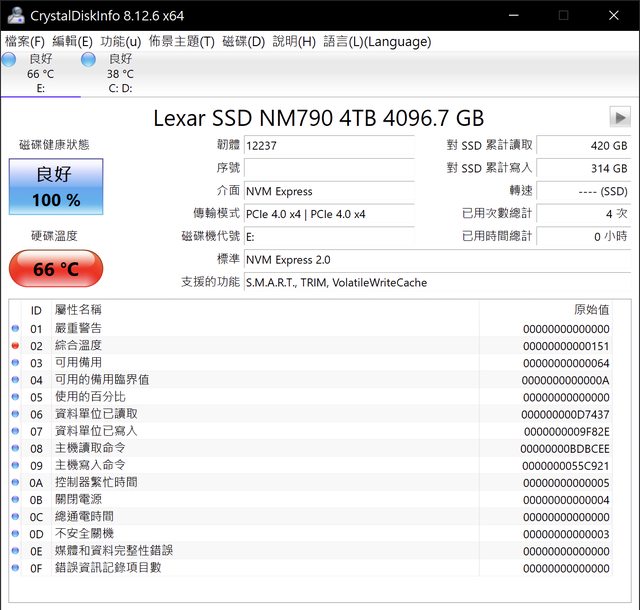Click the 序號 serial number field
Viewport: 640px width, 610px height.
click(x=328, y=168)
